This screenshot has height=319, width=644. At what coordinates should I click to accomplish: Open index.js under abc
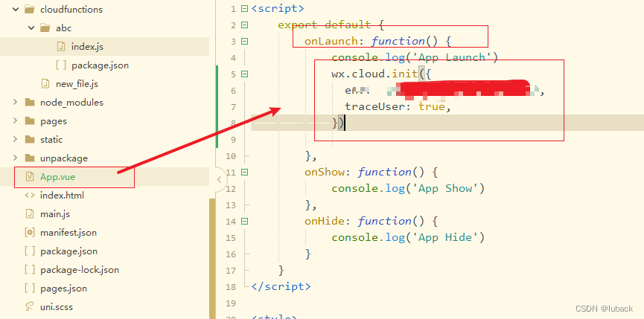click(87, 47)
